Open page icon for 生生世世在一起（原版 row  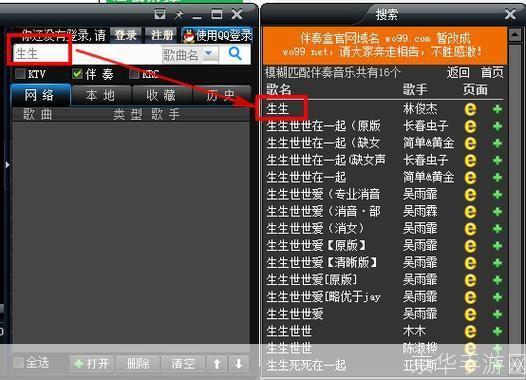(470, 126)
